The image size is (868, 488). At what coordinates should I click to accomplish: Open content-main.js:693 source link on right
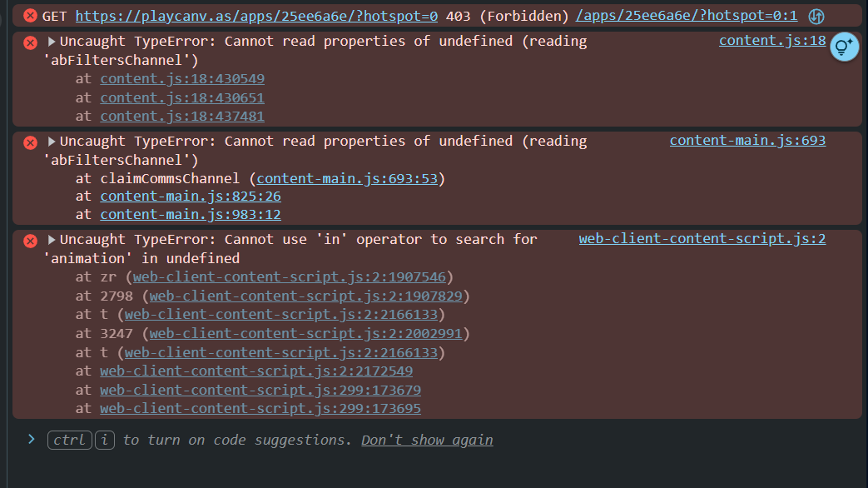747,140
